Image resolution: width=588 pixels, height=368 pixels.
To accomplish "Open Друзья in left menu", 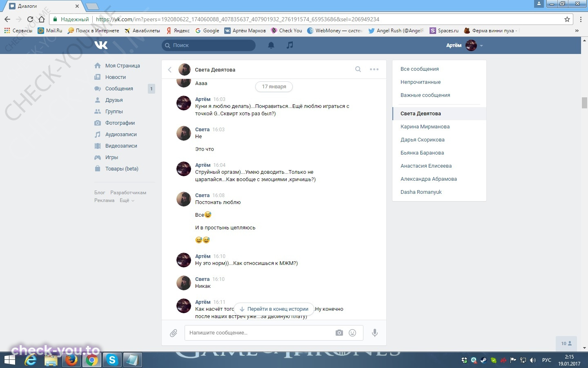I will pyautogui.click(x=114, y=100).
